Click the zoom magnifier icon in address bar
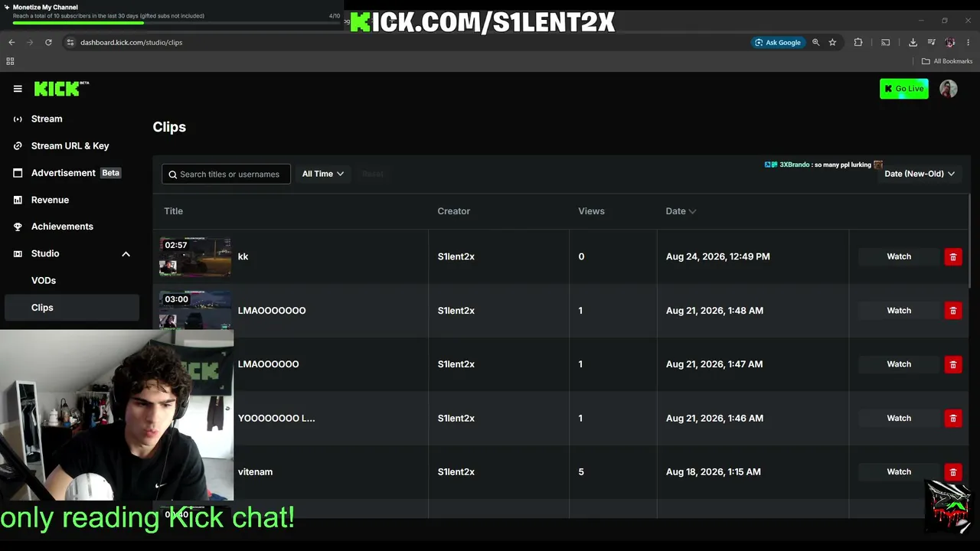The height and width of the screenshot is (551, 980). click(816, 42)
